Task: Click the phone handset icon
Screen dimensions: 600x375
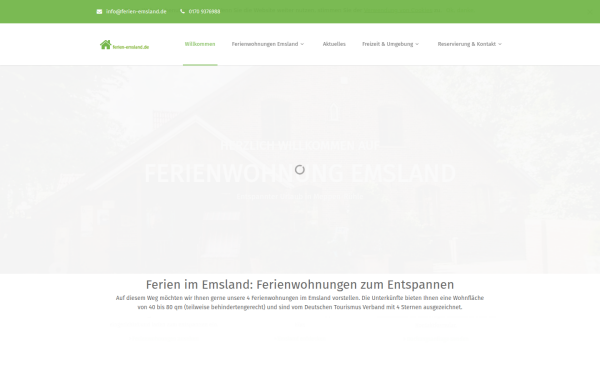Action: coord(183,11)
